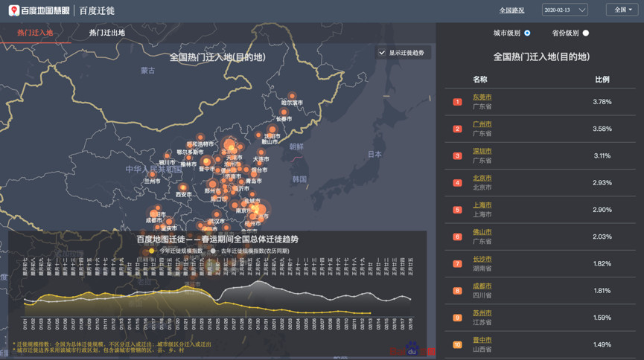The image size is (644, 360).
Task: Open the 全国 region dropdown
Action: pyautogui.click(x=622, y=10)
